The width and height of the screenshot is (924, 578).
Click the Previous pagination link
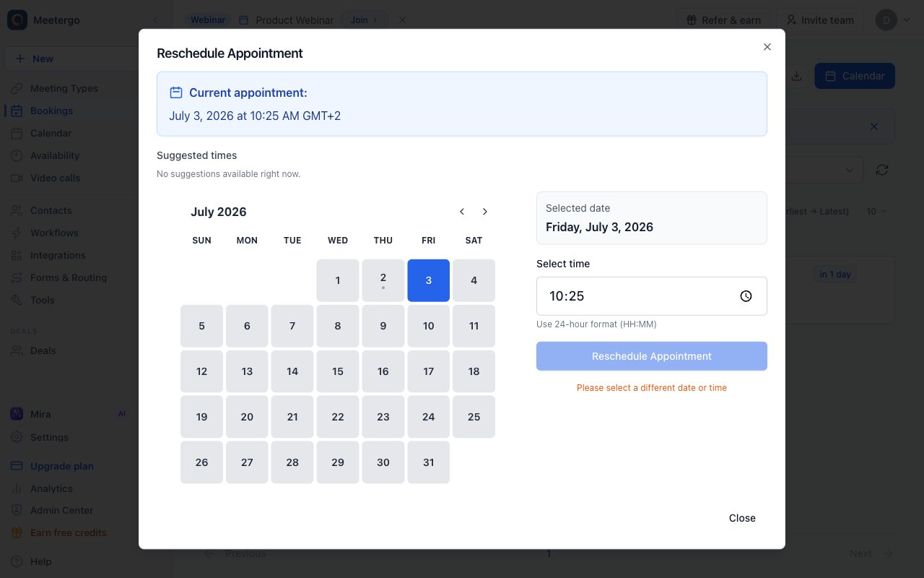235,553
